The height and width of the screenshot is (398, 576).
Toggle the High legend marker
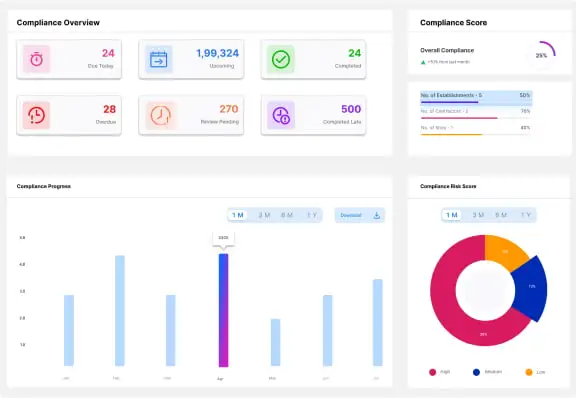[433, 372]
